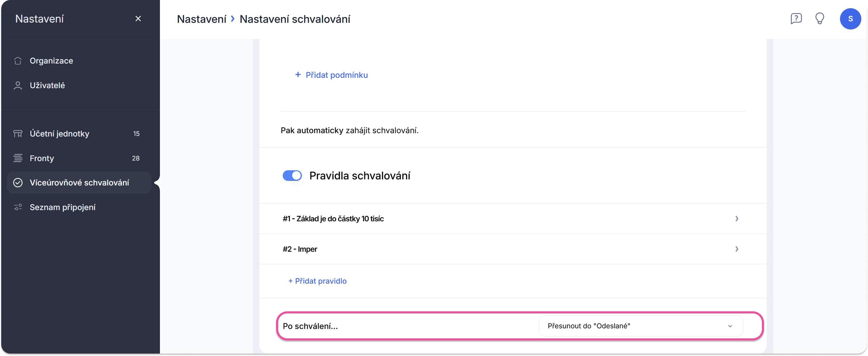This screenshot has width=868, height=356.
Task: Go to Fronty menu item
Action: coord(42,158)
